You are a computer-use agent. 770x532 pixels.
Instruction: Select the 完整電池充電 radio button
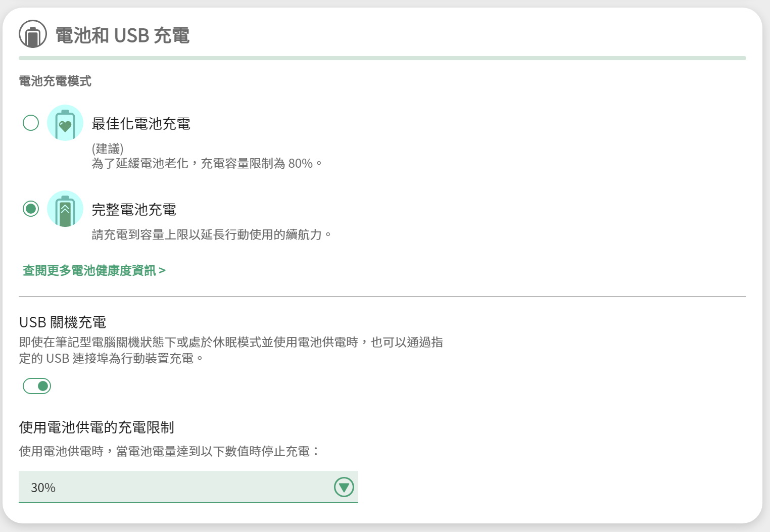point(31,209)
